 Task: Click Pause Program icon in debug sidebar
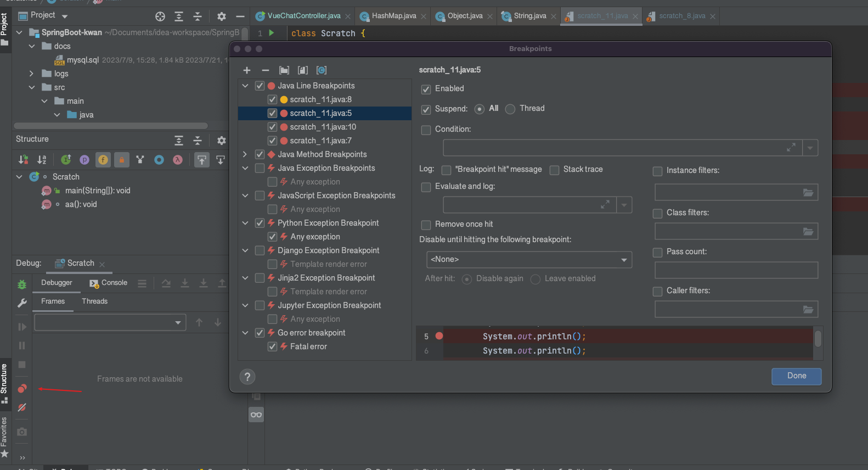(22, 345)
